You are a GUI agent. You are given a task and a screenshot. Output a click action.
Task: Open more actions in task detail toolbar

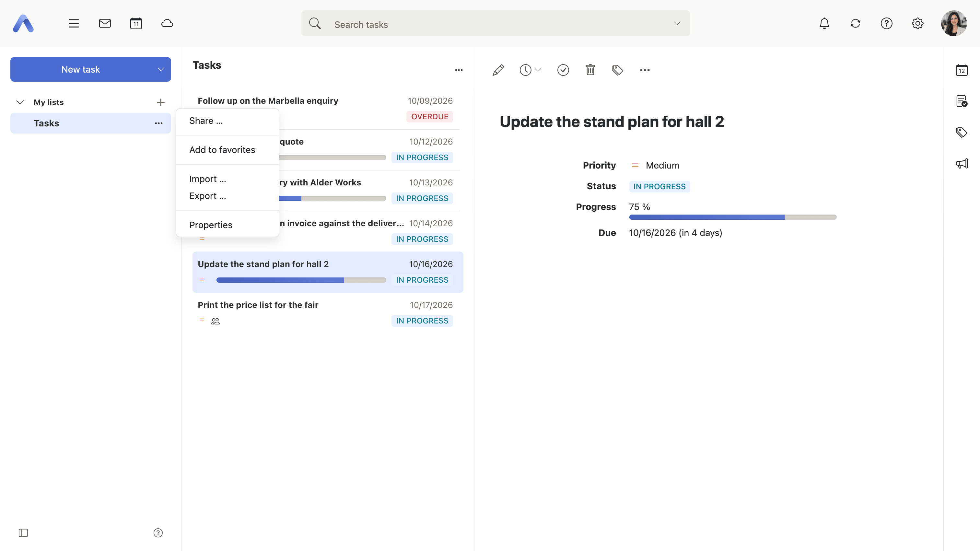click(645, 70)
